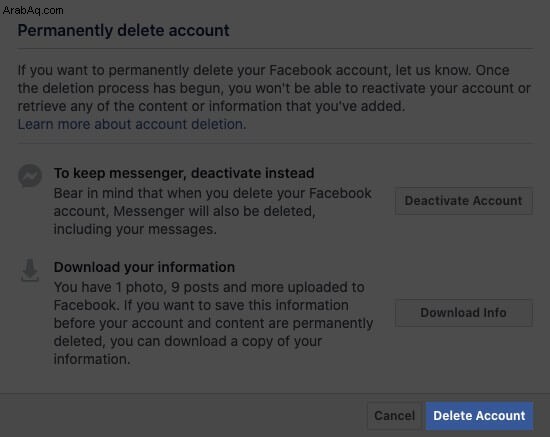
Task: Click the download arrow icon
Action: pyautogui.click(x=30, y=270)
